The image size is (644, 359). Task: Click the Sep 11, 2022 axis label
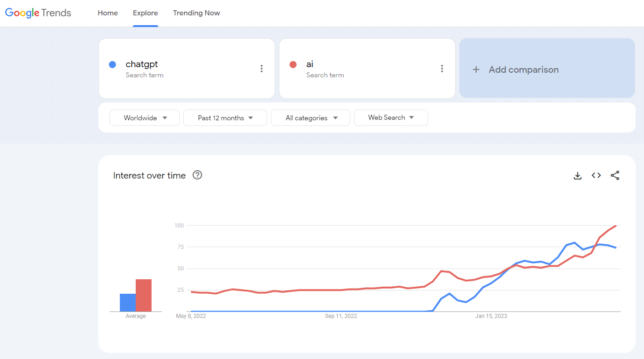tap(341, 316)
